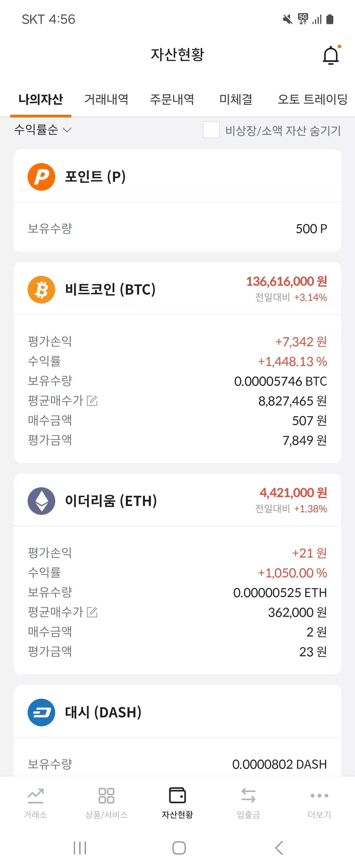This screenshot has width=355, height=868.
Task: Tap Bitcoin price 136,616,000 원
Action: coord(287,281)
